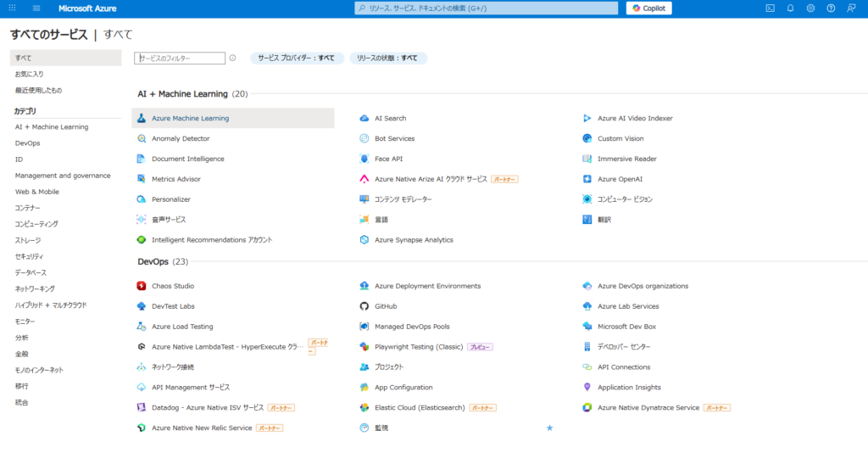Open the Chaos Studio icon
Viewport: 868px width, 453px height.
(x=142, y=286)
